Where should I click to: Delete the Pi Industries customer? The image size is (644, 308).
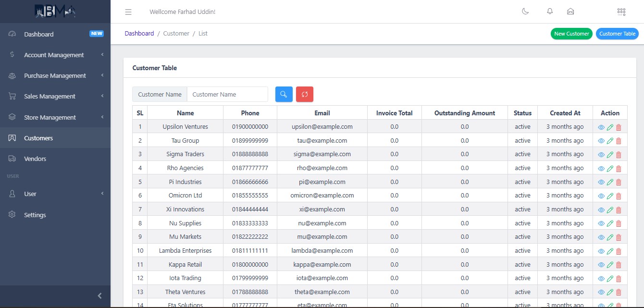click(x=619, y=183)
